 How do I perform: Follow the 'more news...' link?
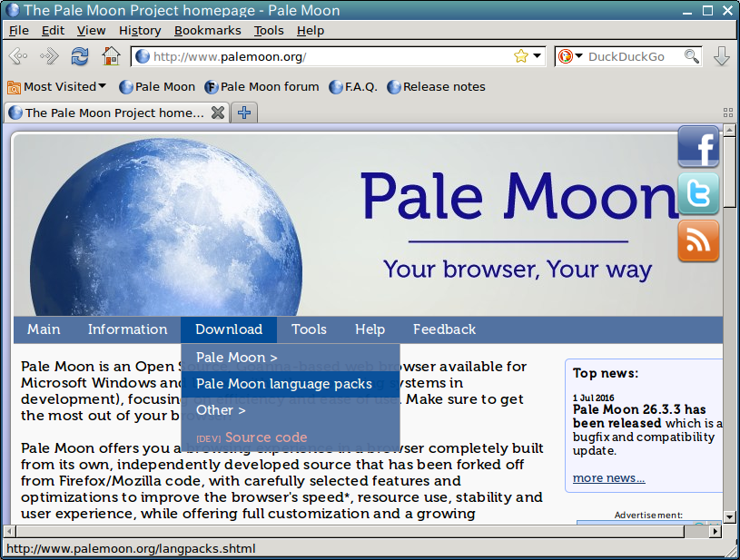[608, 478]
